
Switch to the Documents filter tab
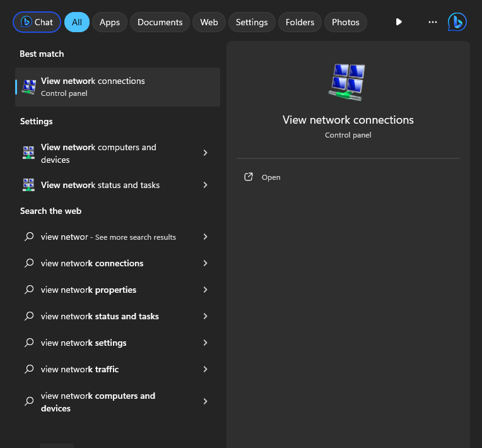(160, 22)
